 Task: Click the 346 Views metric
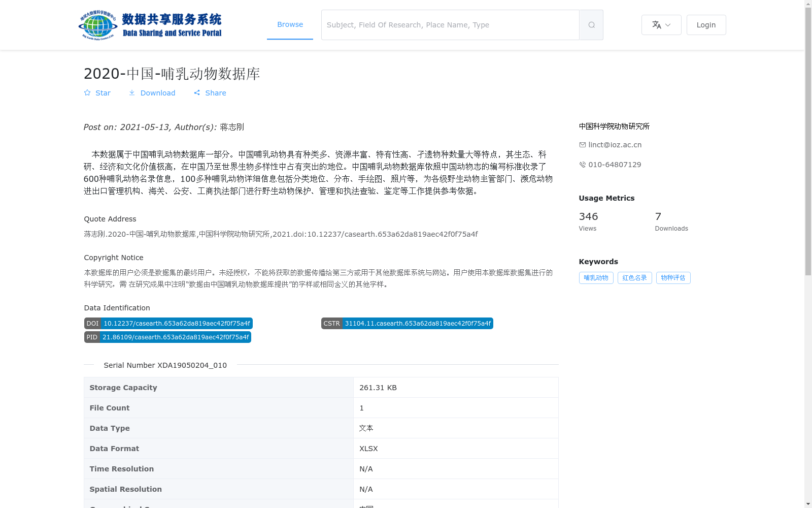(589, 221)
